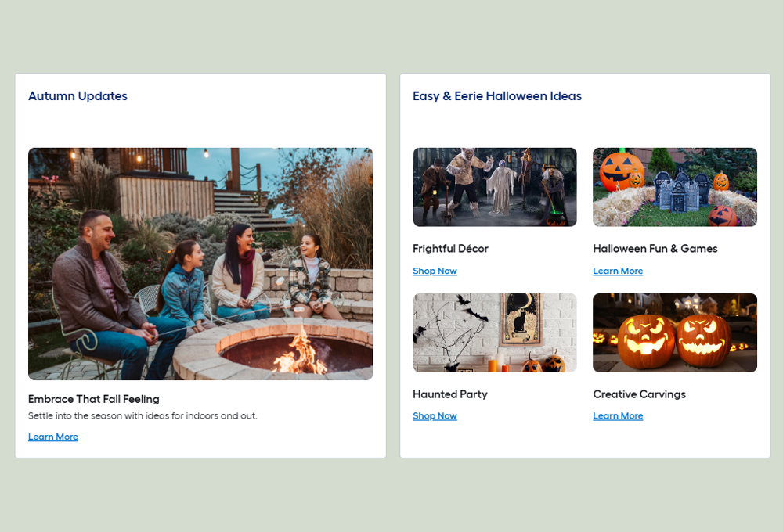
Task: Click the "Settle into the season" description text
Action: click(x=143, y=415)
